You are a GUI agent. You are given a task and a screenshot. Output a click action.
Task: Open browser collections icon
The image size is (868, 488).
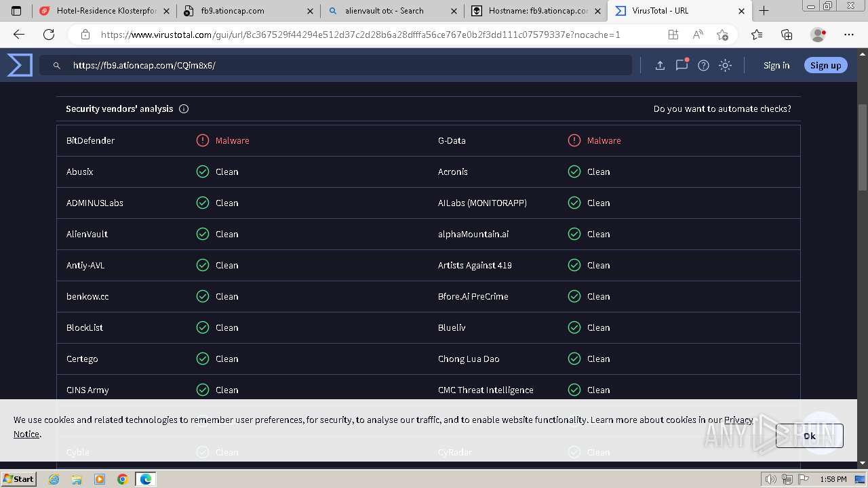787,35
